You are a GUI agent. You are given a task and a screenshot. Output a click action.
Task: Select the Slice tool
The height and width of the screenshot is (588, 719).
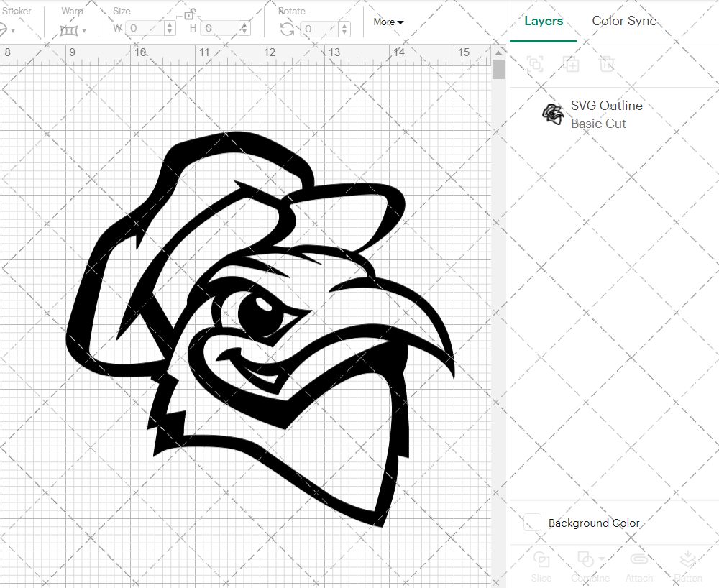click(541, 565)
